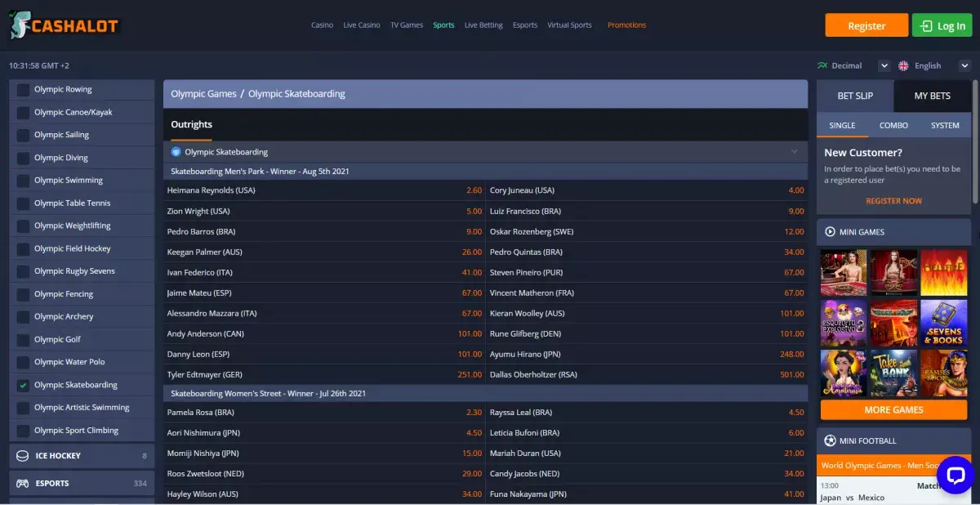
Task: Switch to the Combo bet tab
Action: pyautogui.click(x=893, y=125)
